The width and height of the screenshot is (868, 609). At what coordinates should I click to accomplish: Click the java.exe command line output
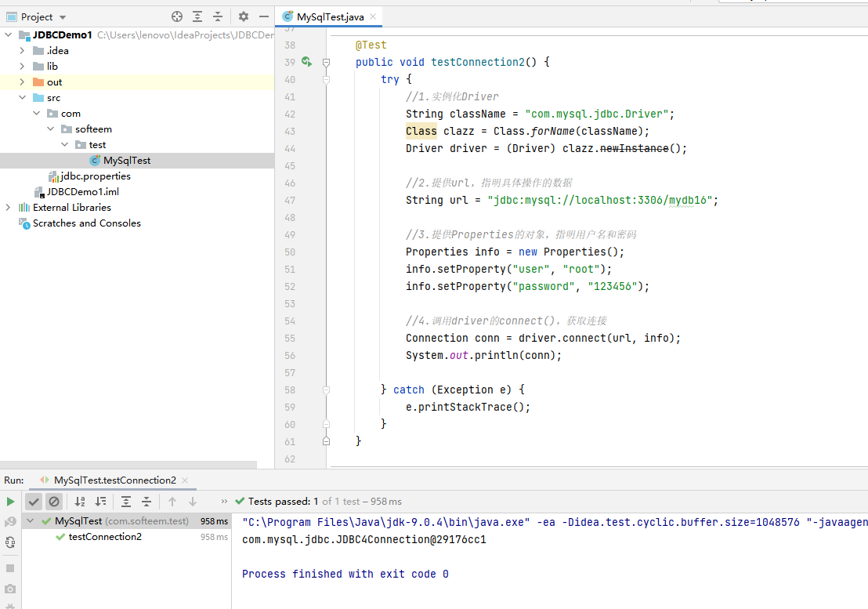click(x=555, y=522)
